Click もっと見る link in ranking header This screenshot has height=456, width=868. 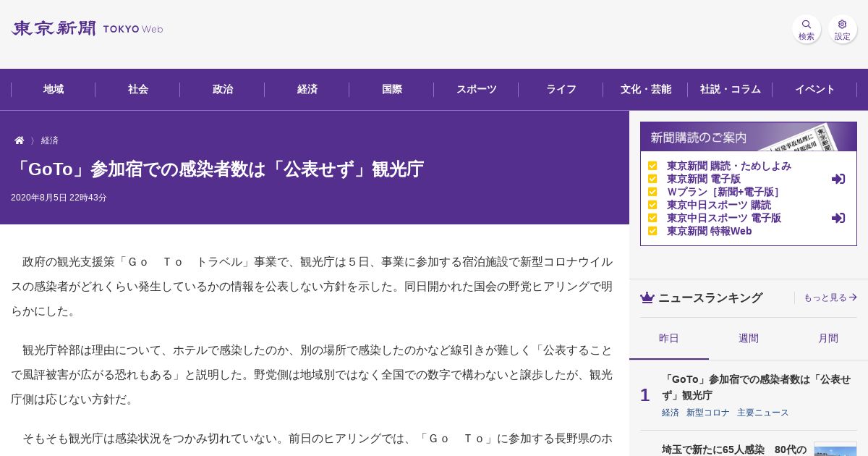coord(830,297)
